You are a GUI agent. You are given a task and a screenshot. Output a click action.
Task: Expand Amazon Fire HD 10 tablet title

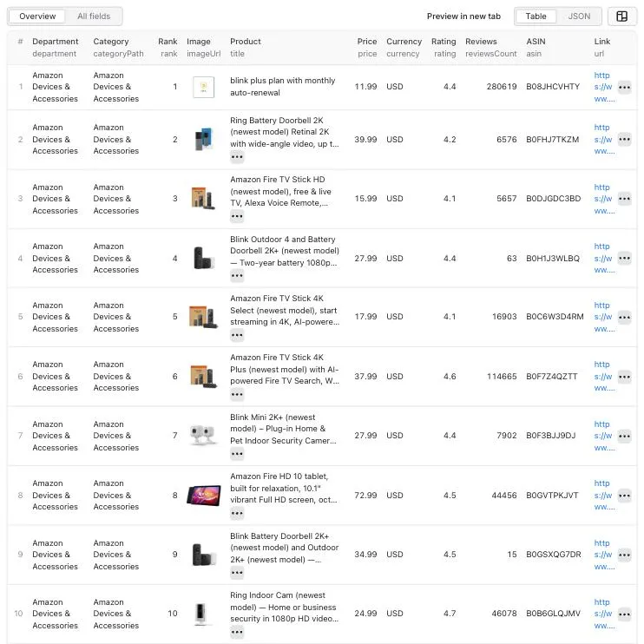tap(237, 513)
